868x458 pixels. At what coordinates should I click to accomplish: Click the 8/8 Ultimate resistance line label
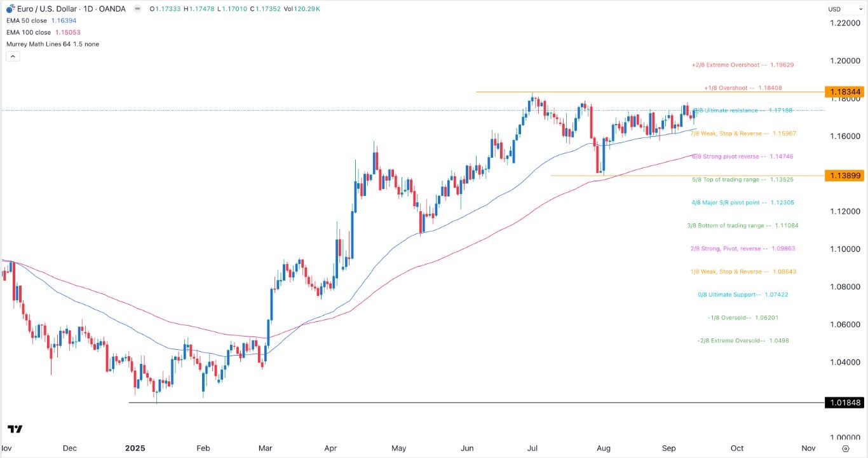tap(742, 110)
